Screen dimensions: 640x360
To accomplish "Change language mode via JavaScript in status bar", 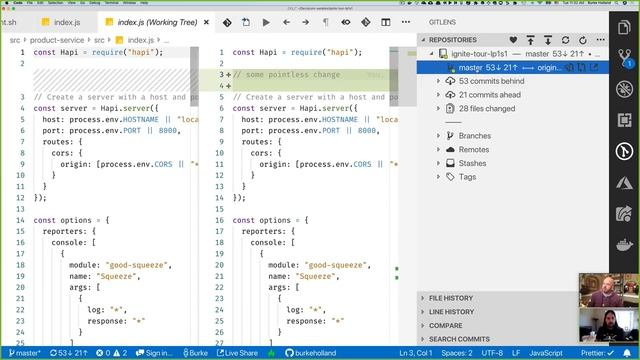I will (546, 353).
